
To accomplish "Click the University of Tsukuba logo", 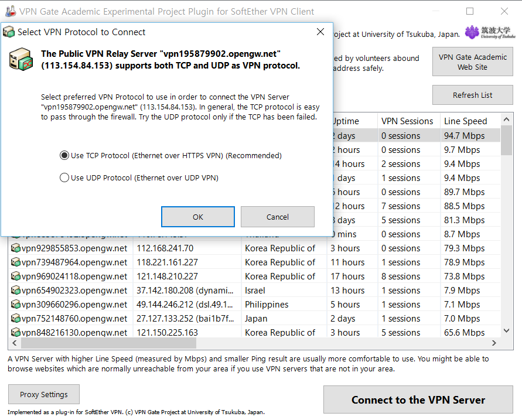I will coord(490,33).
